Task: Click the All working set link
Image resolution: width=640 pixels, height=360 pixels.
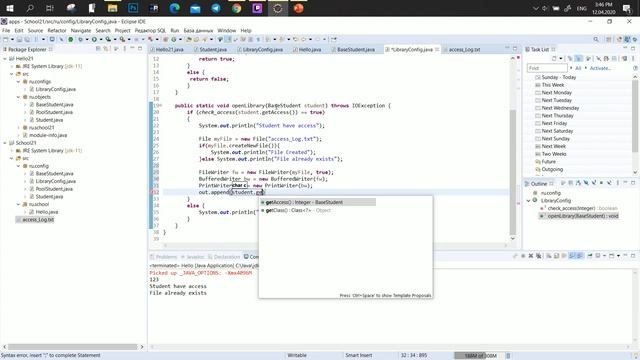Action: (x=578, y=68)
